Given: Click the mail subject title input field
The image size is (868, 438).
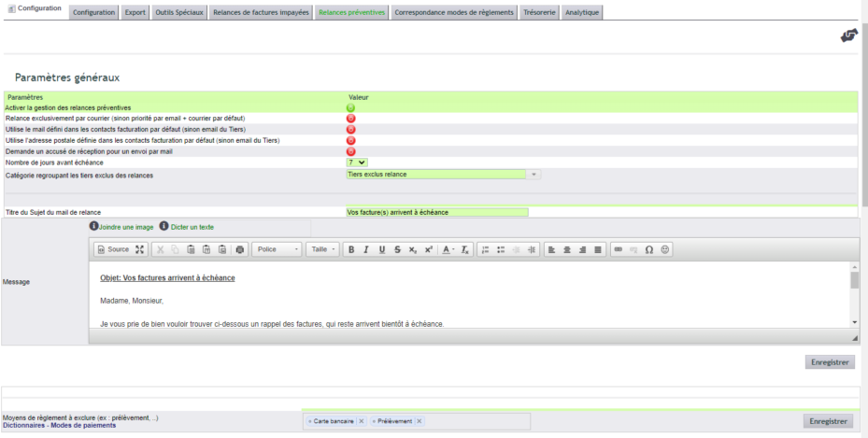Looking at the screenshot, I should (437, 212).
